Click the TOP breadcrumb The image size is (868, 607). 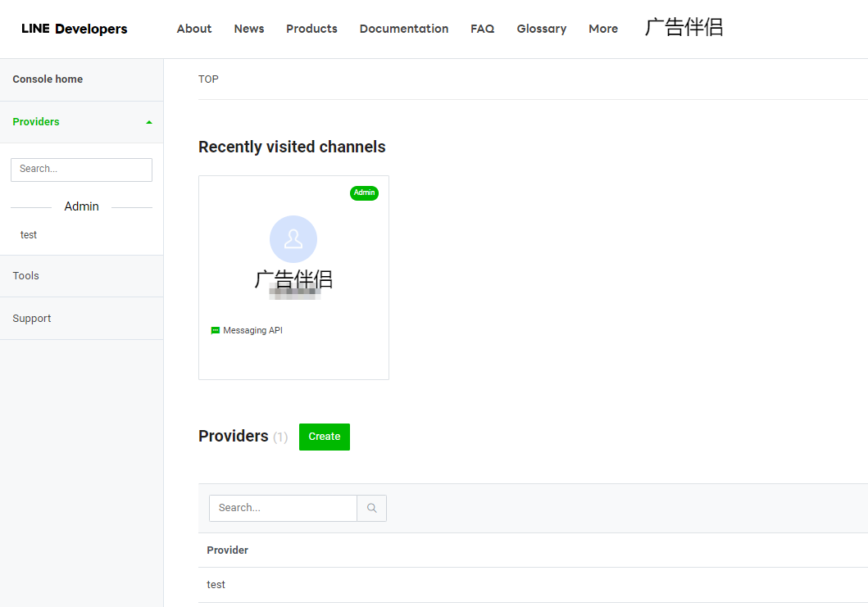208,79
